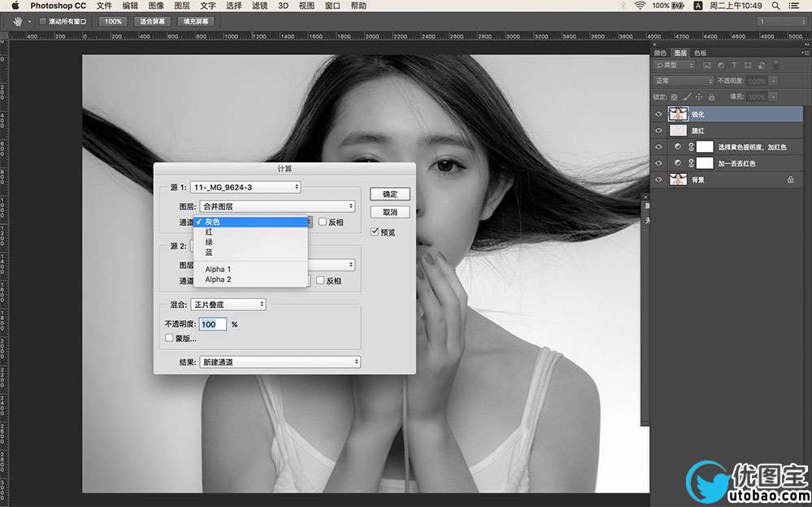Click the 取消 button
The width and height of the screenshot is (812, 507).
[390, 212]
